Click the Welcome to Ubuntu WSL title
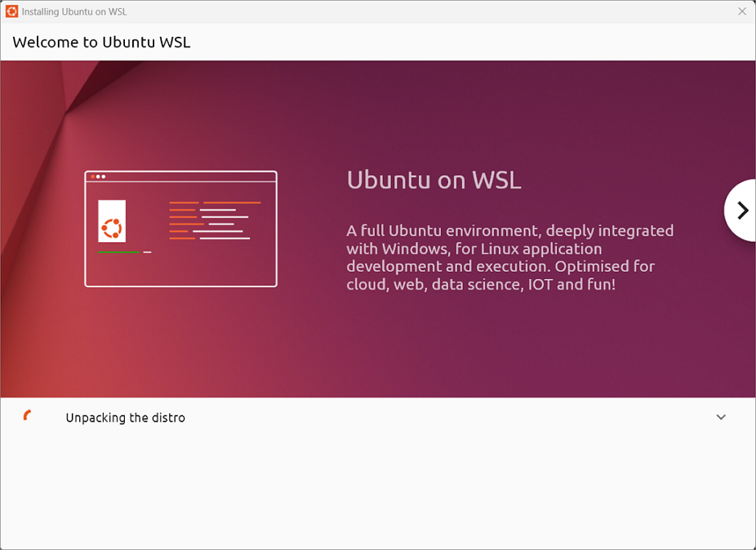 [101, 42]
